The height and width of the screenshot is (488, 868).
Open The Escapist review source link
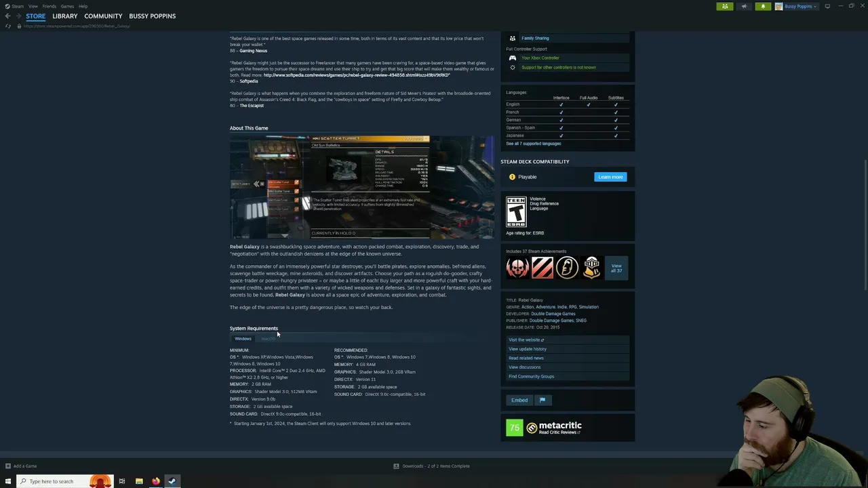point(252,106)
